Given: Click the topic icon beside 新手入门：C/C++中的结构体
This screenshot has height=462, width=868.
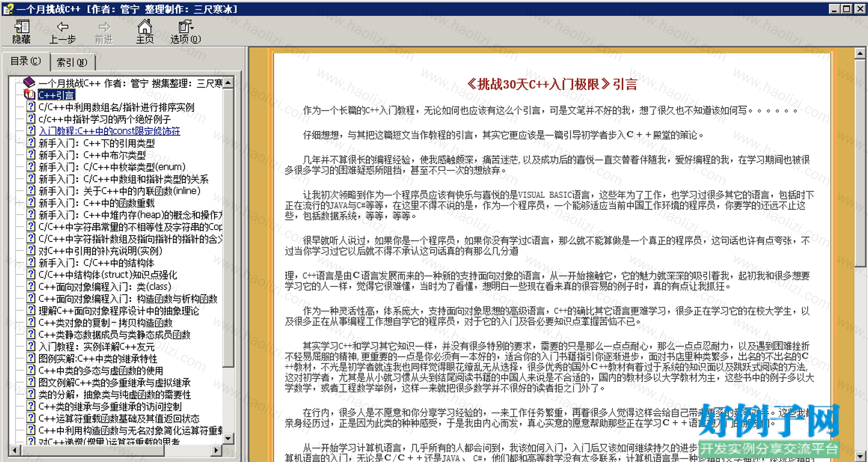Looking at the screenshot, I should [x=31, y=262].
